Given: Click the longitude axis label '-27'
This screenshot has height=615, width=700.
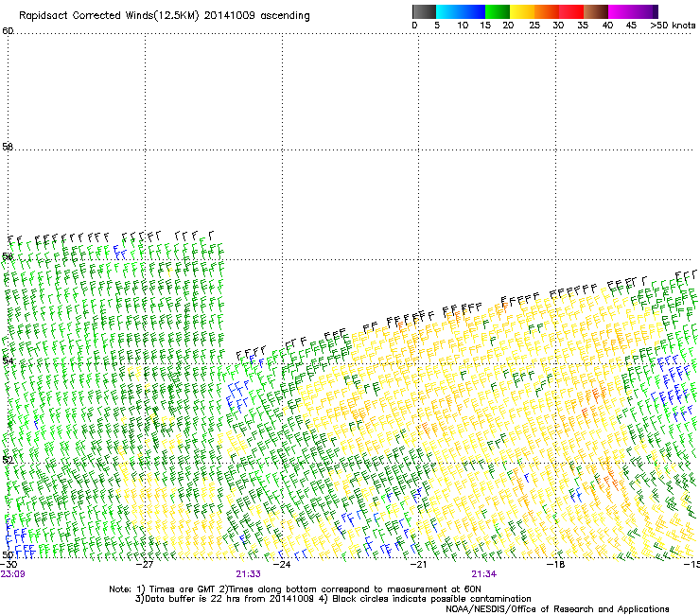Looking at the screenshot, I should pos(145,565).
